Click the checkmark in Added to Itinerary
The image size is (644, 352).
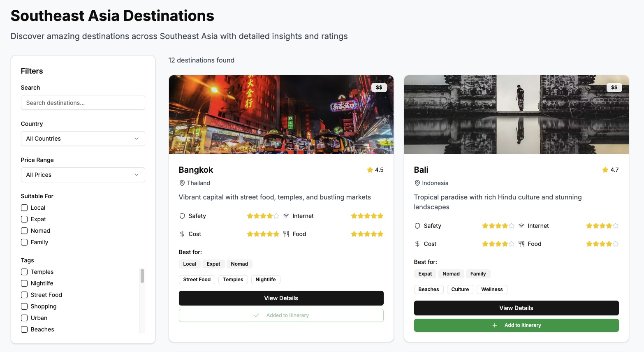click(x=256, y=315)
